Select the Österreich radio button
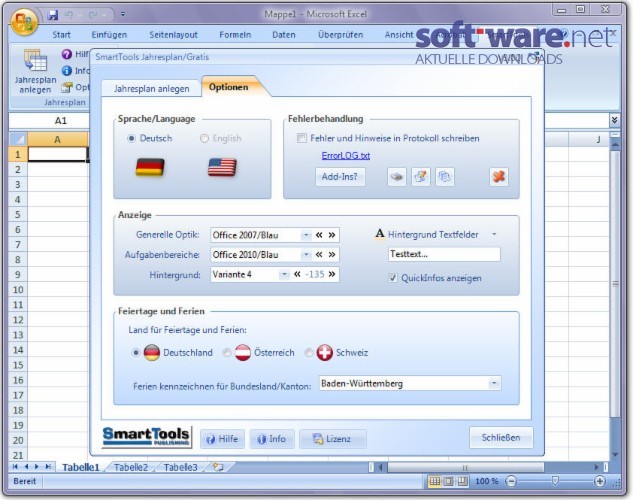Screen dimensions: 633x500 (227, 353)
